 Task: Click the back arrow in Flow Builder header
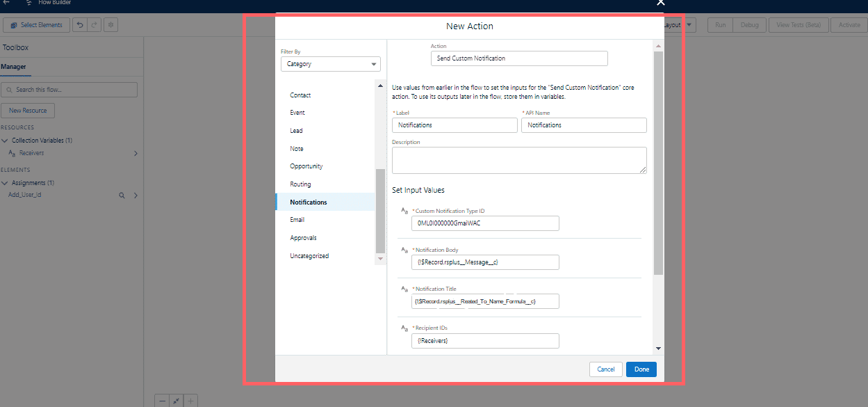(x=6, y=3)
